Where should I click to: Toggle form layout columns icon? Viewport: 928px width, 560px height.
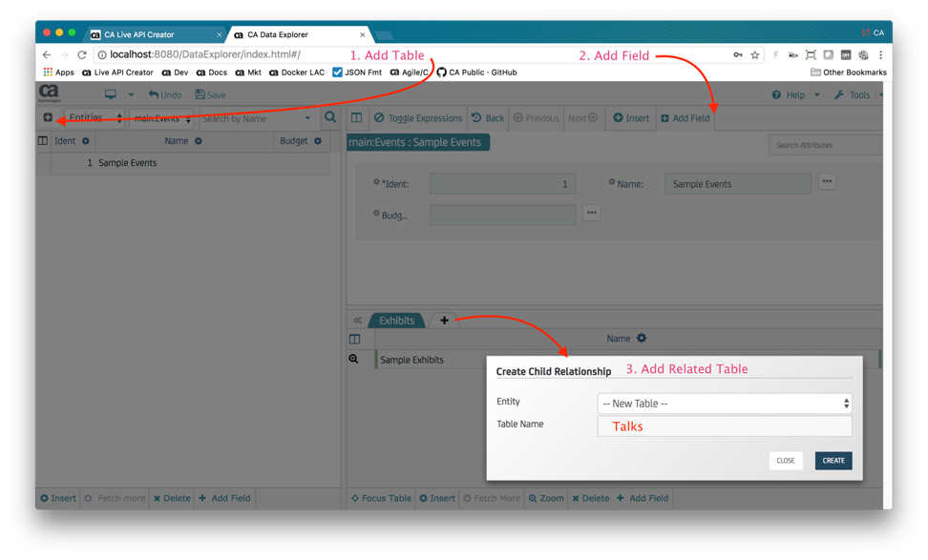356,117
